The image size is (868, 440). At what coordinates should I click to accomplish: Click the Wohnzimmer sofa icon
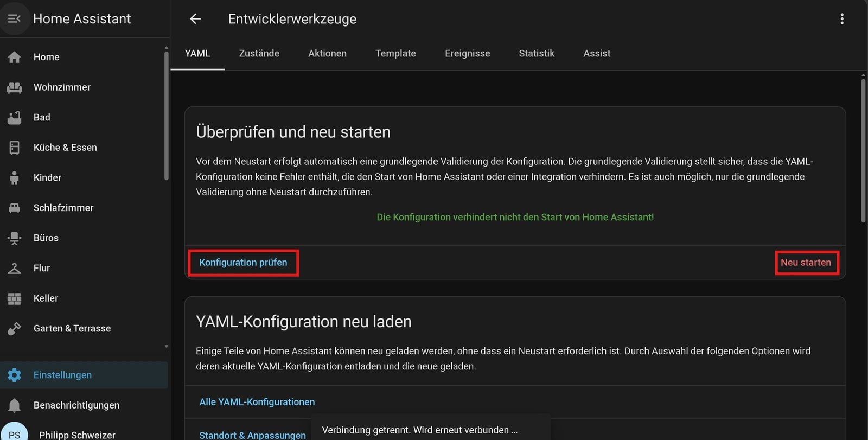[x=15, y=87]
